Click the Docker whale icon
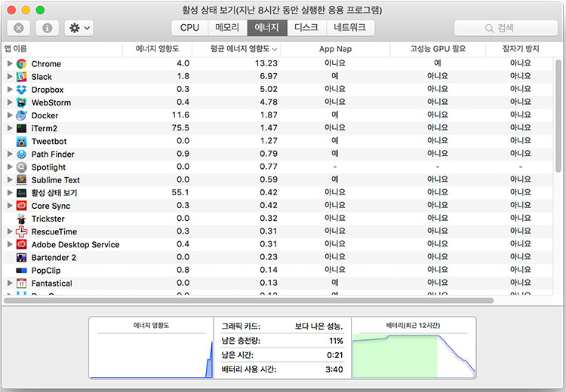The image size is (566, 392). [x=21, y=115]
